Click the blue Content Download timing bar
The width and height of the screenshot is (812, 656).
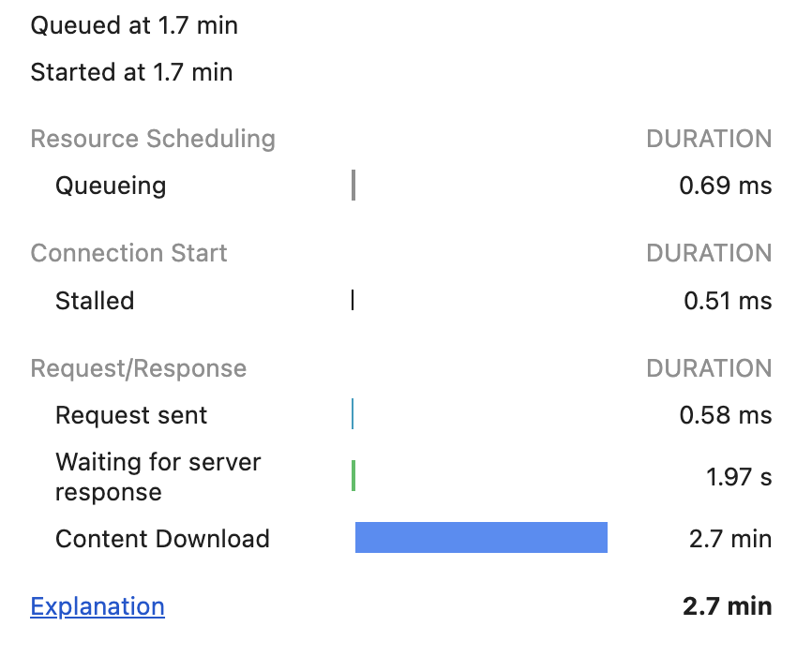coord(481,538)
